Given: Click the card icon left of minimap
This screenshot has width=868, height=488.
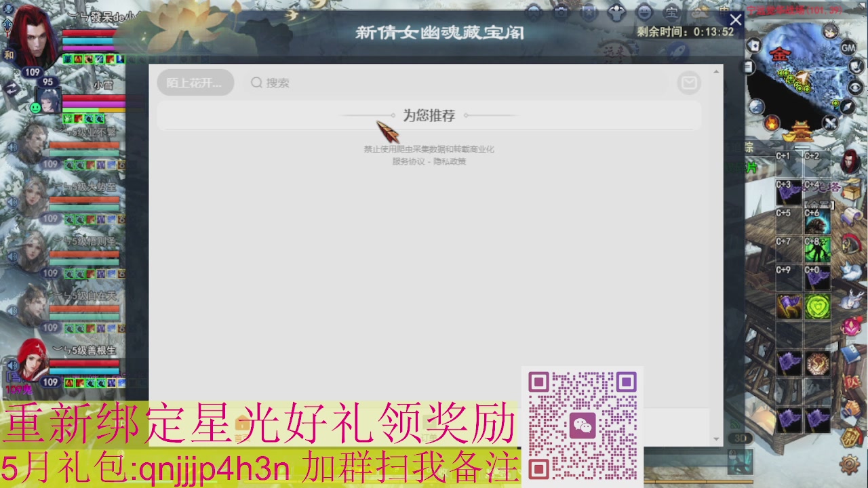Looking at the screenshot, I should coord(753,45).
